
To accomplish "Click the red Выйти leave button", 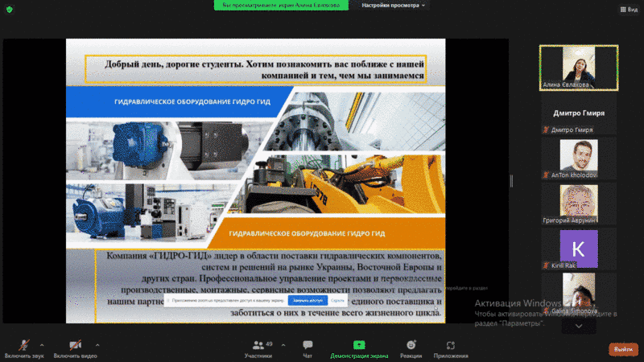I will pos(623,349).
